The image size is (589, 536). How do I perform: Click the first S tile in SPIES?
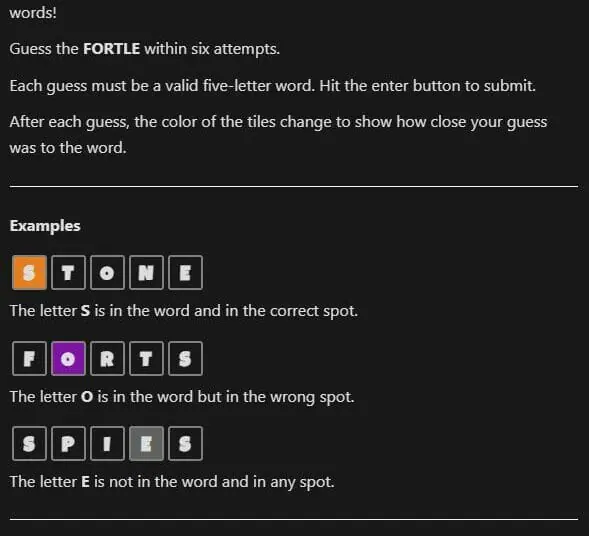point(29,444)
